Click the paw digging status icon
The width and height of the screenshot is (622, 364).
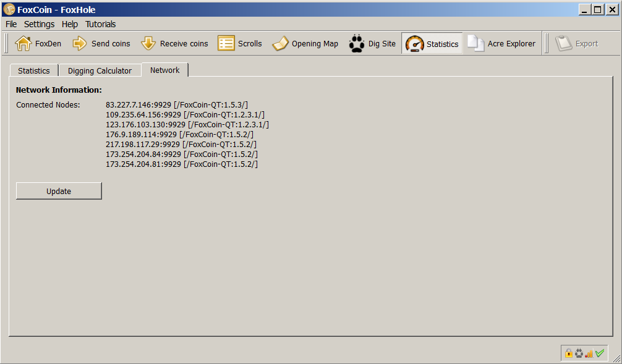[x=579, y=352]
